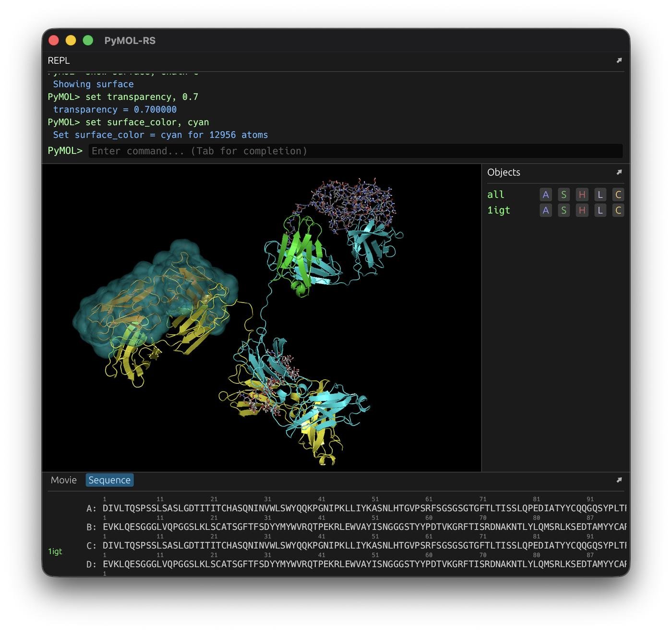This screenshot has height=632, width=672.
Task: Open the Action menu for the all object
Action: pos(546,194)
